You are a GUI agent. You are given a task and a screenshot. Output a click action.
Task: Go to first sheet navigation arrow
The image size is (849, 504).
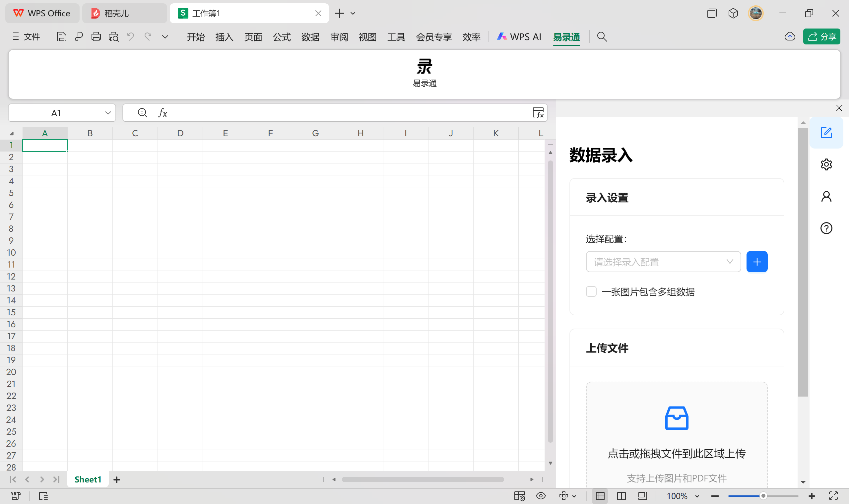click(x=13, y=479)
